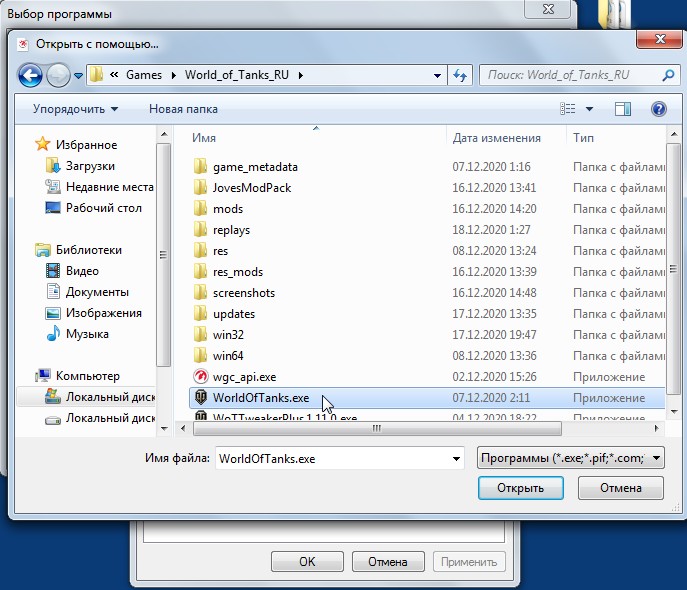687x590 pixels.
Task: Sort files by the Имя column
Action: pyautogui.click(x=204, y=138)
